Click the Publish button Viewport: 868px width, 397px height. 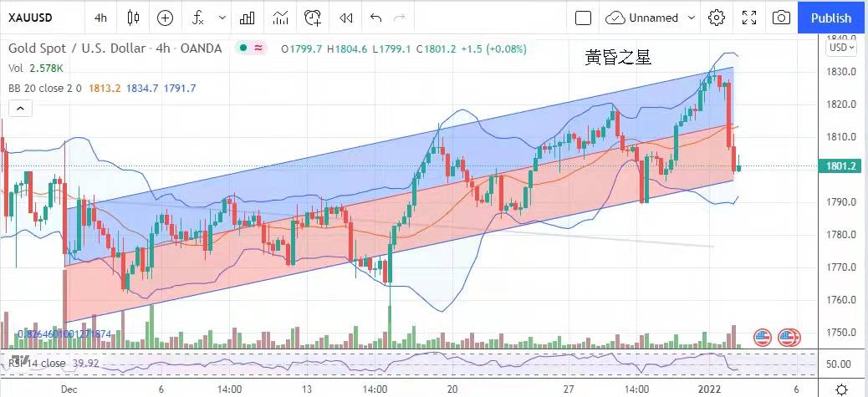click(831, 18)
